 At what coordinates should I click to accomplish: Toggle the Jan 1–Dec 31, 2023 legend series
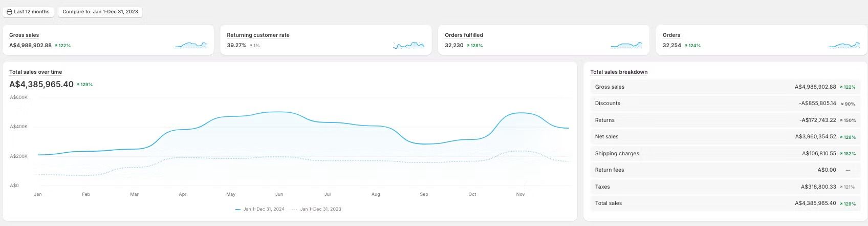click(317, 209)
